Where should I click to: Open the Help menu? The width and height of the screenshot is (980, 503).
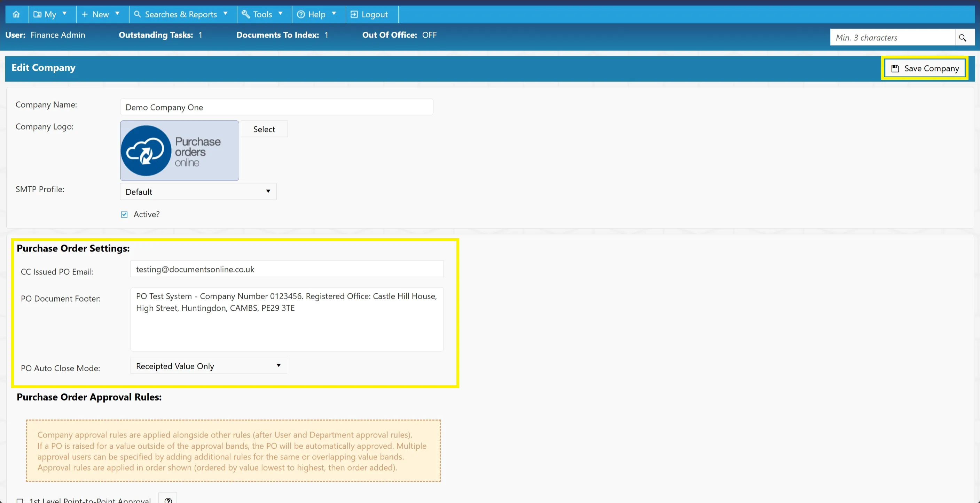[x=319, y=15]
